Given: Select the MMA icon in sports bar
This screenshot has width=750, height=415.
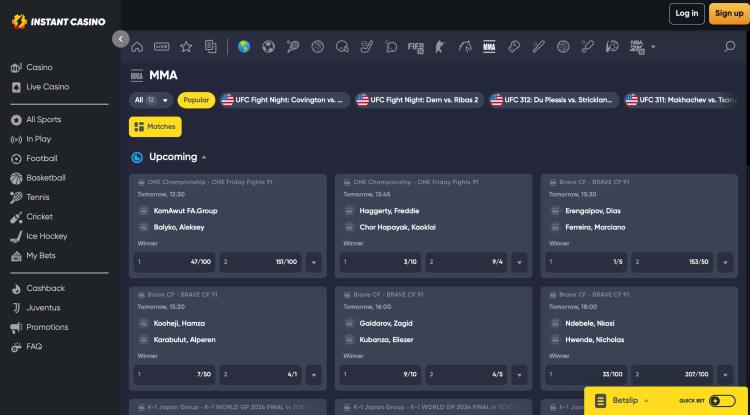Looking at the screenshot, I should (x=489, y=47).
